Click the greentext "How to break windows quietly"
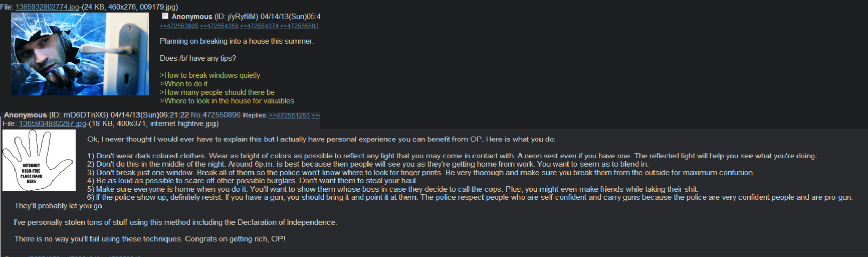 210,75
